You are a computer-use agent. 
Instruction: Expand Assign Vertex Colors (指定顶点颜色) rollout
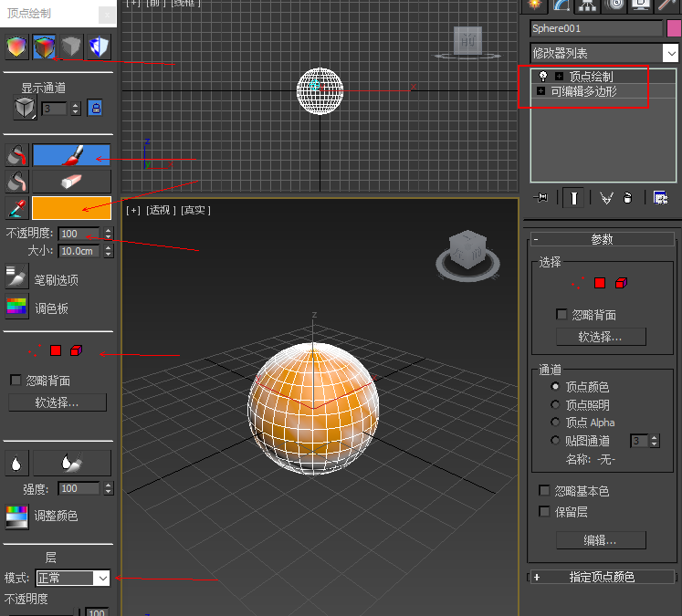click(x=603, y=577)
